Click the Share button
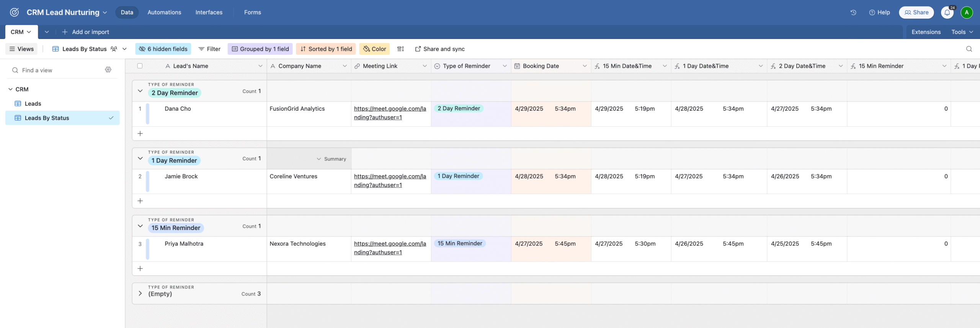The image size is (980, 328). [916, 12]
